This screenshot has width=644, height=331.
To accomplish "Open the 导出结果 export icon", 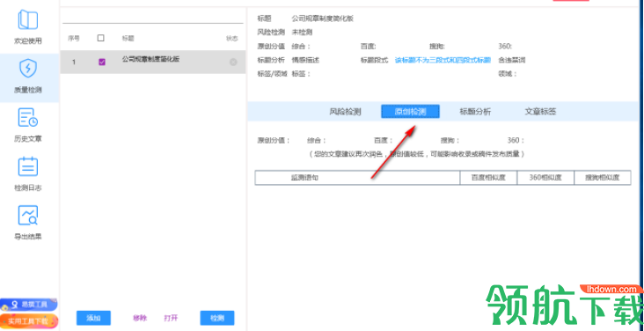I will point(28,216).
